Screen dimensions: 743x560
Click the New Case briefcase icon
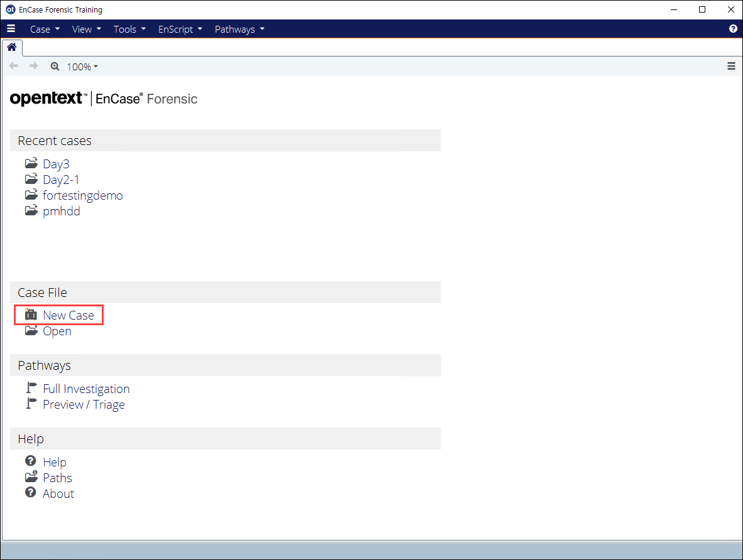click(x=31, y=314)
